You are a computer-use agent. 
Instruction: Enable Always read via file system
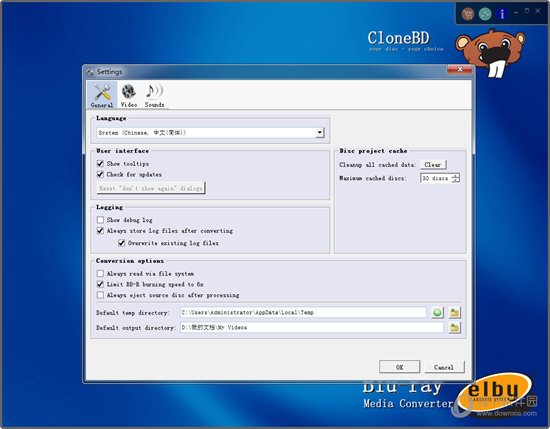[x=100, y=273]
